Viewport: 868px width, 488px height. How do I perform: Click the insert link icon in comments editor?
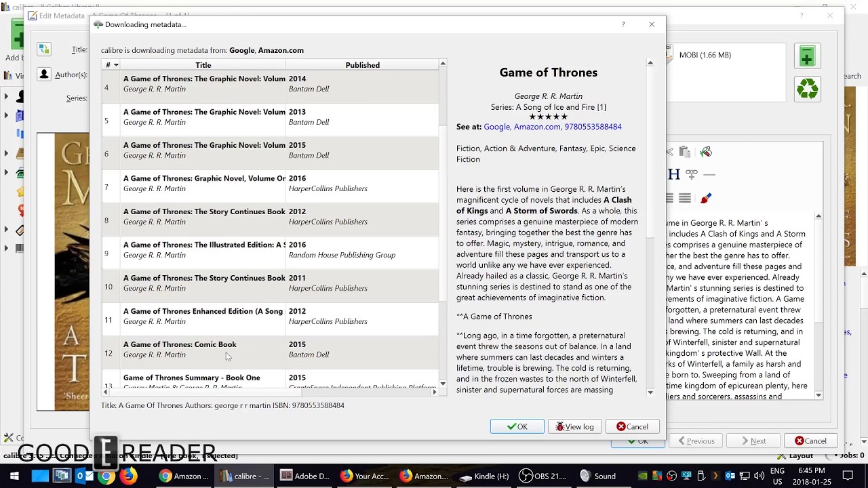coord(691,174)
